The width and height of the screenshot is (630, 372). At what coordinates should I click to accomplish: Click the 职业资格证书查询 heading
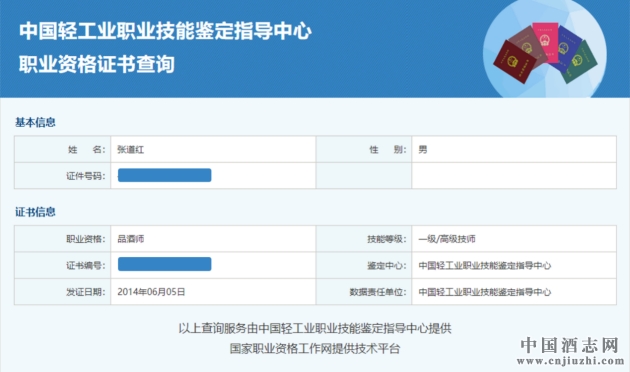click(x=97, y=64)
